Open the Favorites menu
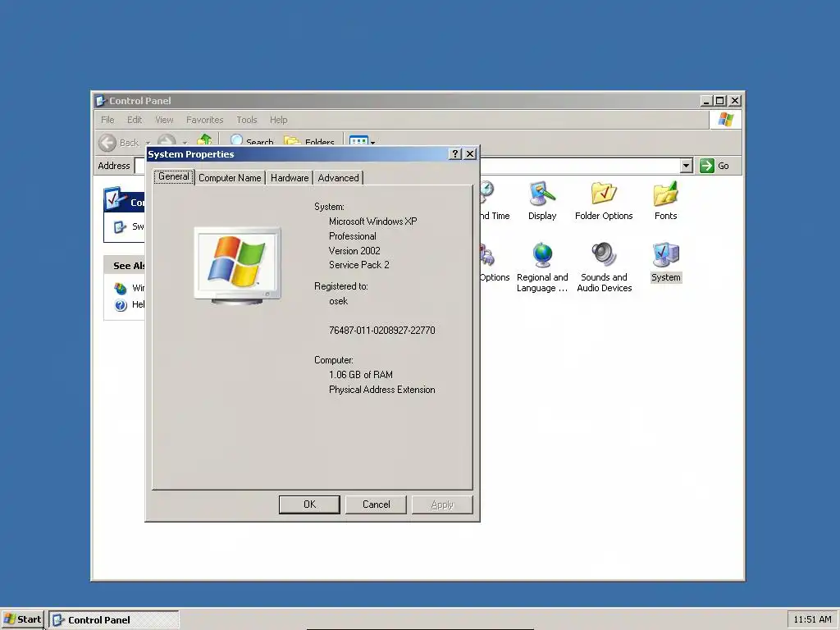This screenshot has height=630, width=840. pyautogui.click(x=204, y=120)
